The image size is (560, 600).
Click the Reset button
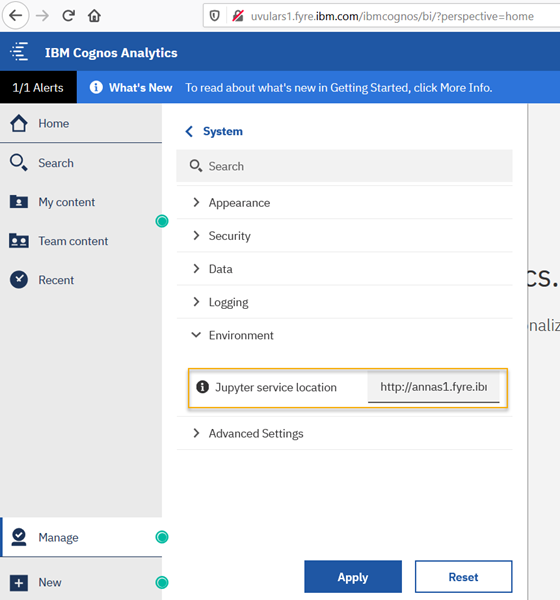click(x=463, y=577)
